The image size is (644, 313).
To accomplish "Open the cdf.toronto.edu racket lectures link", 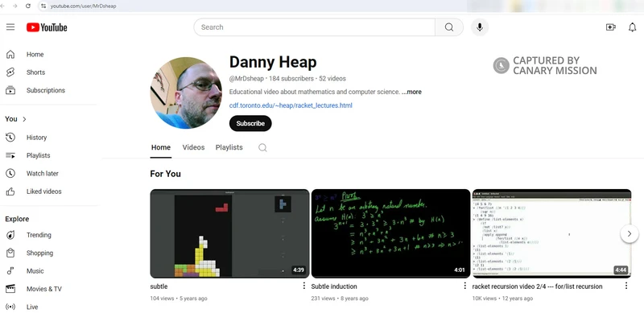I will (291, 105).
